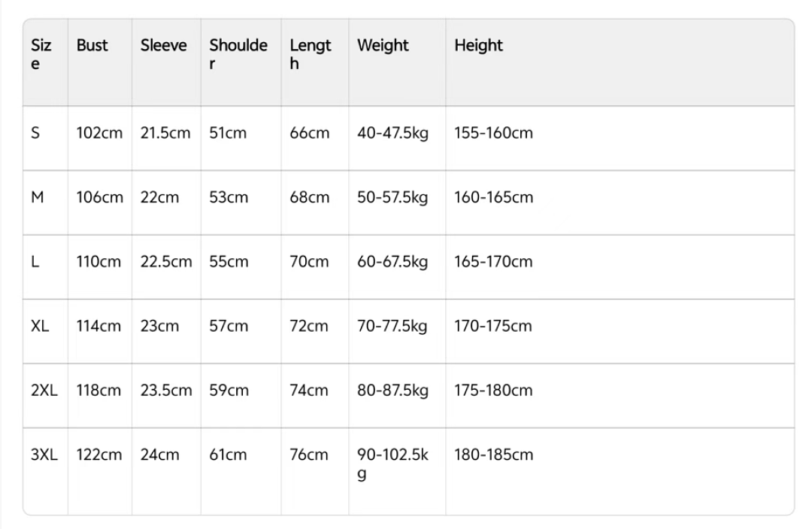
Task: Click the Size column header
Action: [41, 54]
